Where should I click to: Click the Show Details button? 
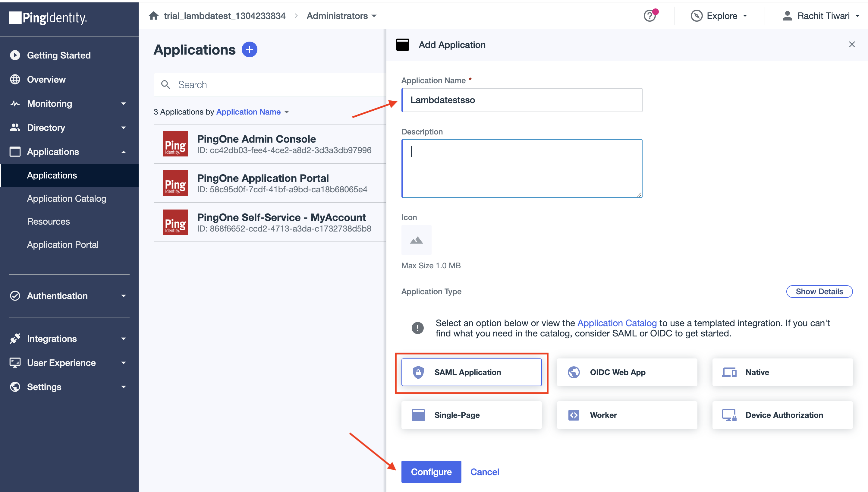819,291
